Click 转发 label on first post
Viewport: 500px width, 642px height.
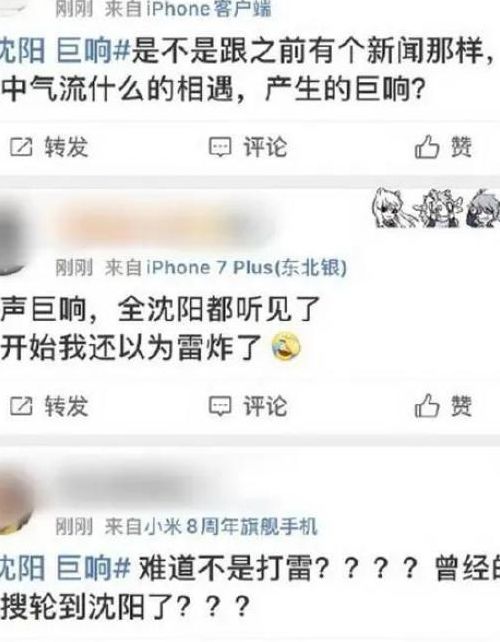click(66, 147)
